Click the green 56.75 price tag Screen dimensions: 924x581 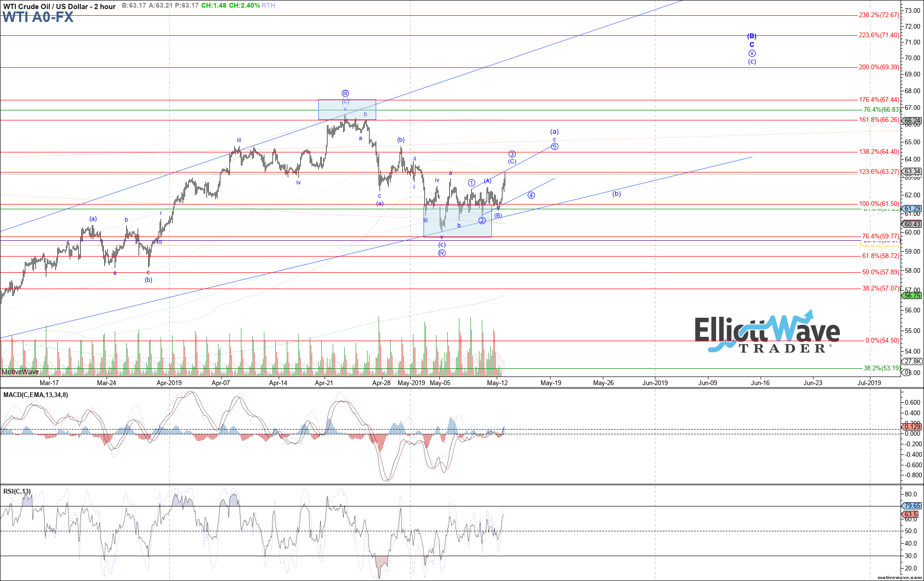coord(913,296)
